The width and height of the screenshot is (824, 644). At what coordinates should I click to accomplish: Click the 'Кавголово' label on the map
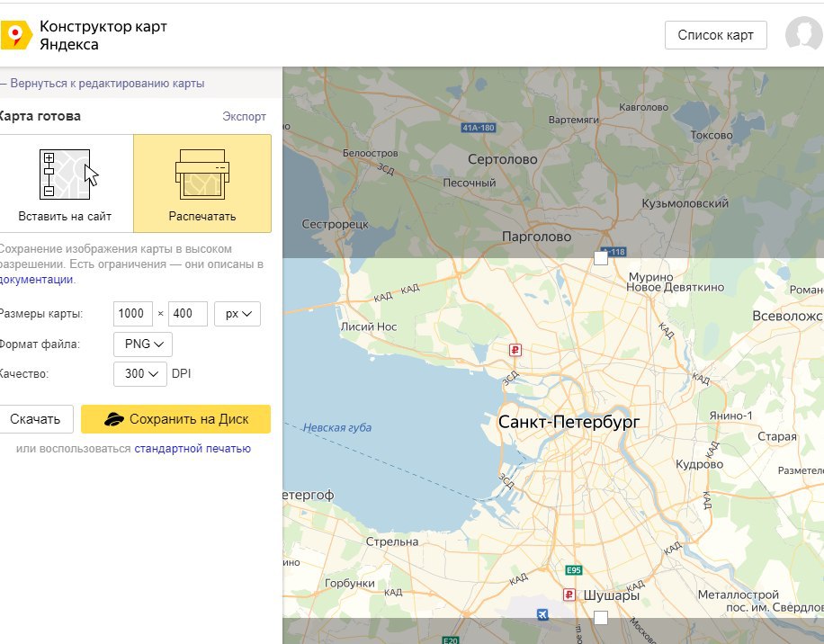tap(644, 107)
